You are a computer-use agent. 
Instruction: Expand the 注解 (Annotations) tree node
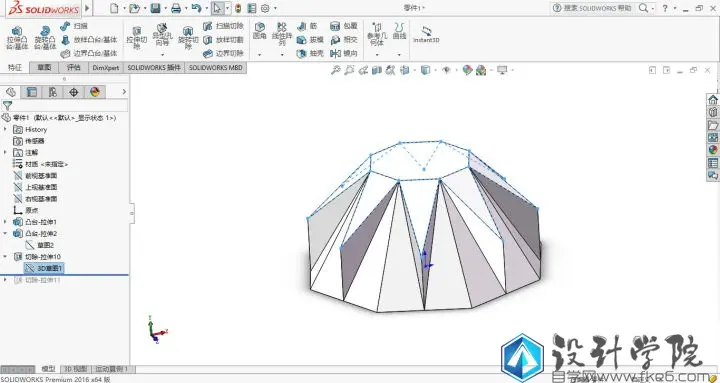coord(6,152)
